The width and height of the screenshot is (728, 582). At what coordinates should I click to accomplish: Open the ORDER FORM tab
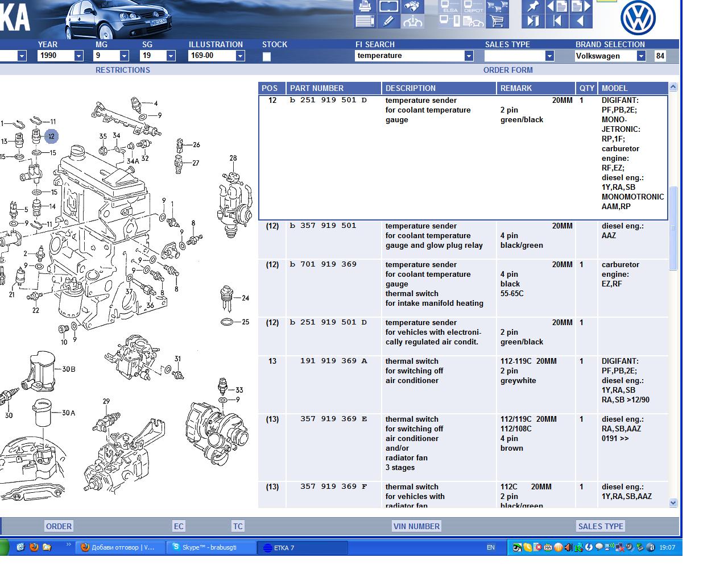point(508,70)
